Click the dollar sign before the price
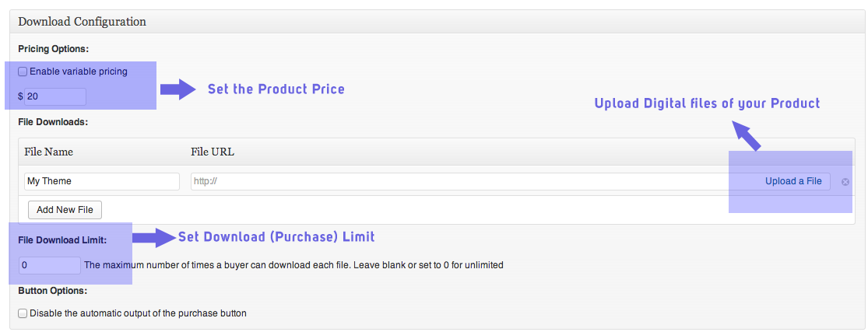868x332 pixels. 20,96
